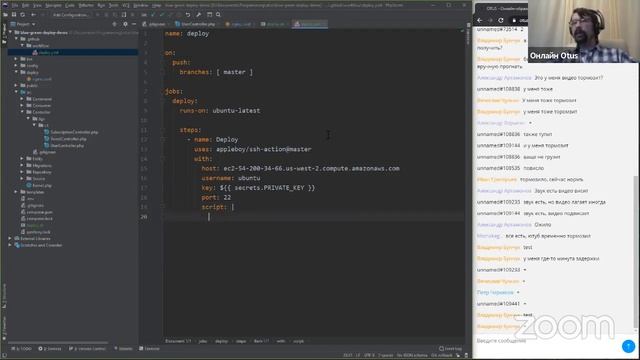Open the Event Log
Viewport: 640px width, 360px height.
tap(451, 349)
